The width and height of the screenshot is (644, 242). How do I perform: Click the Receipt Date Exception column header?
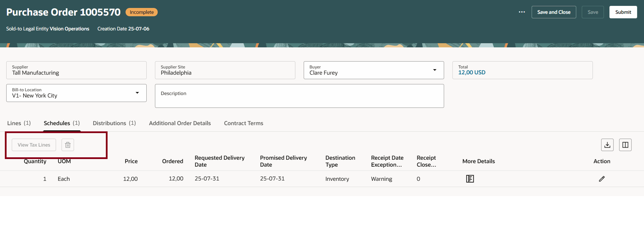click(x=387, y=161)
